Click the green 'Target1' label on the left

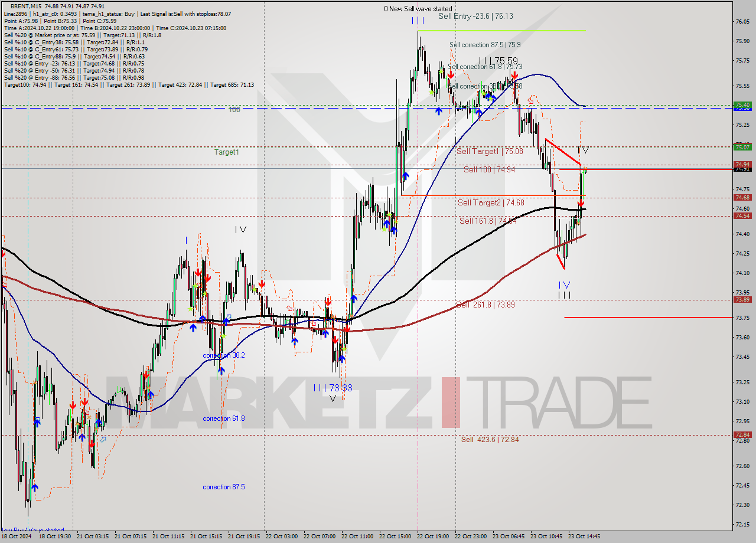coord(226,152)
